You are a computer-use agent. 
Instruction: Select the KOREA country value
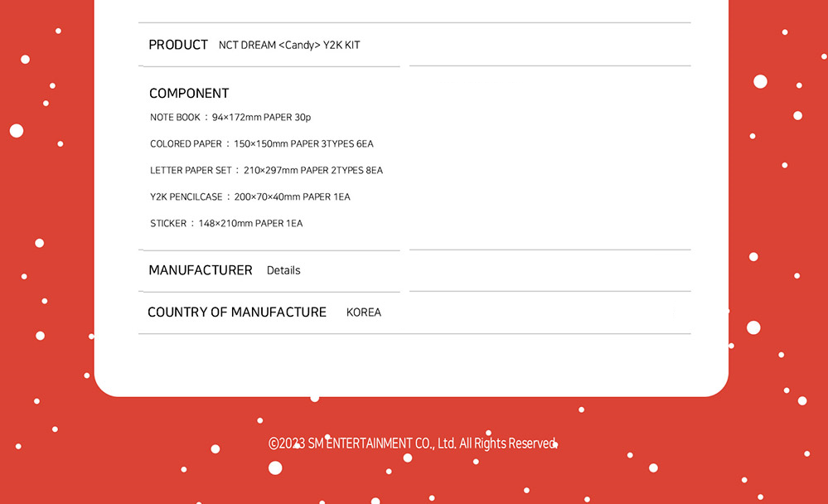point(364,313)
